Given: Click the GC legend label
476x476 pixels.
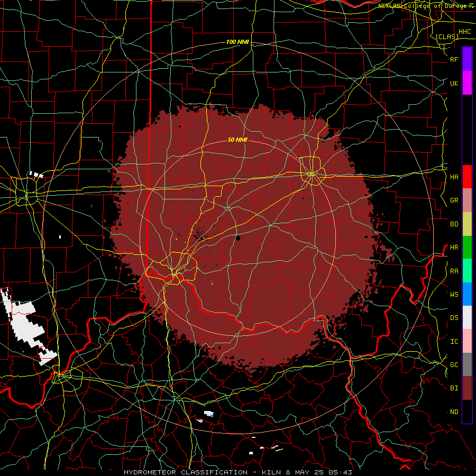Looking at the screenshot, I should click(x=454, y=364).
